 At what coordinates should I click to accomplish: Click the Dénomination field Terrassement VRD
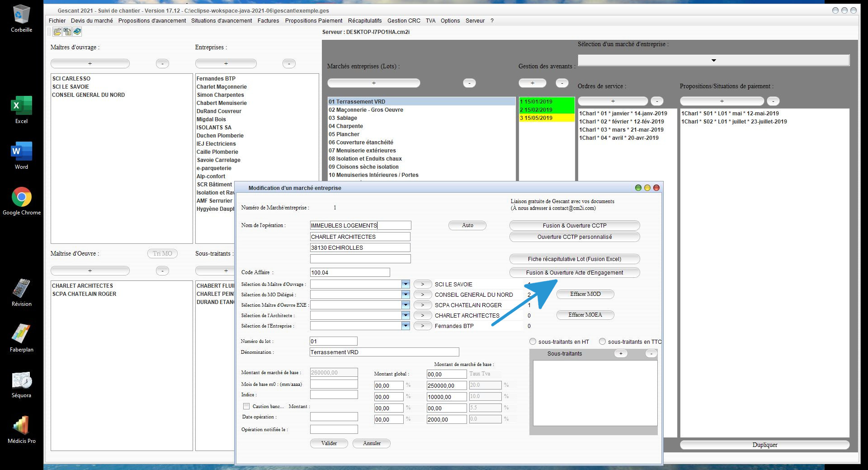click(x=384, y=352)
